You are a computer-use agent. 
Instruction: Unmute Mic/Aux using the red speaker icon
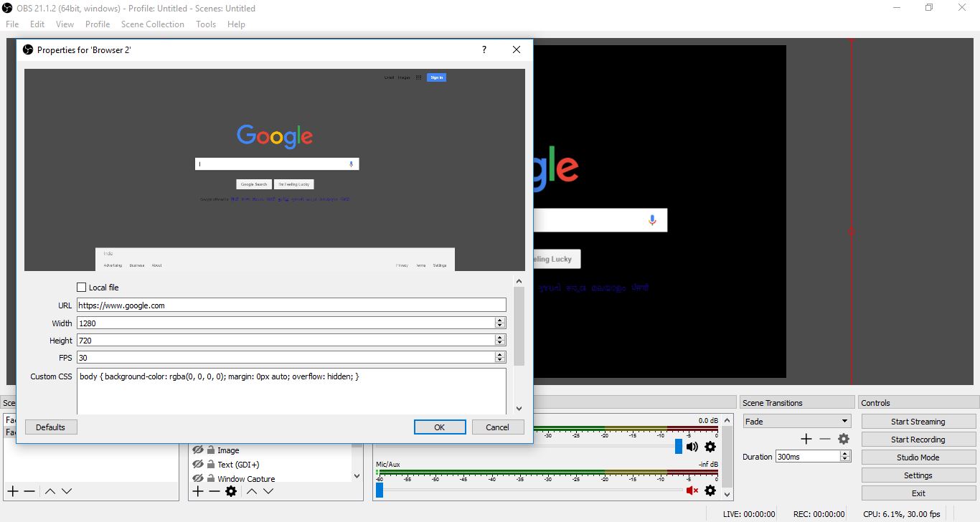pos(692,490)
